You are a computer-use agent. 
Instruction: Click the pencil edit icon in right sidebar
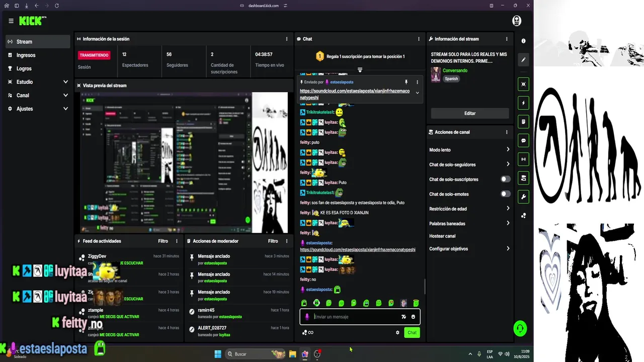523,60
